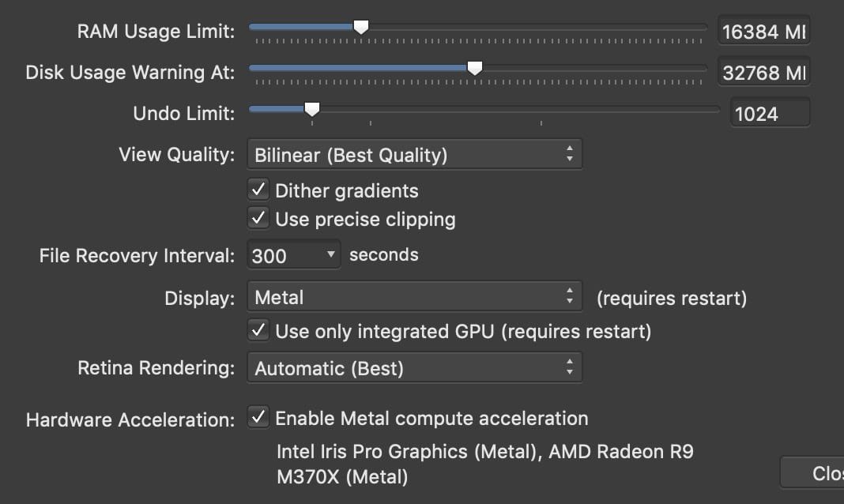
Task: Edit the Undo Limit value 1024
Action: click(769, 112)
